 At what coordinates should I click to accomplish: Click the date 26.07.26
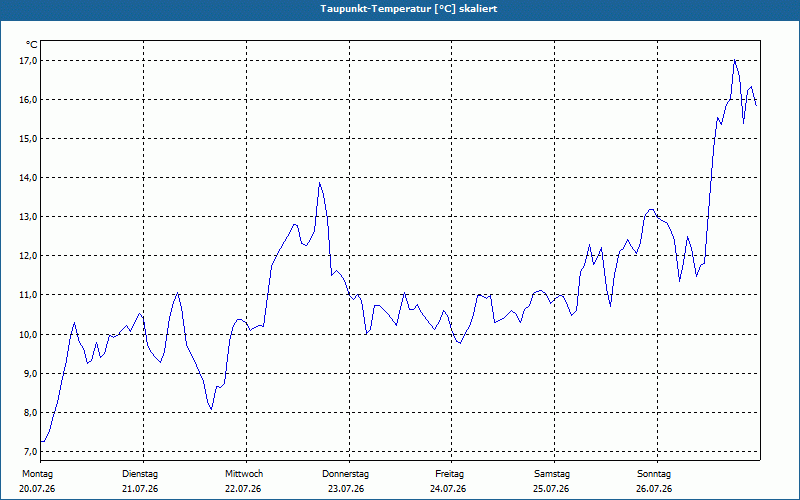[x=654, y=489]
